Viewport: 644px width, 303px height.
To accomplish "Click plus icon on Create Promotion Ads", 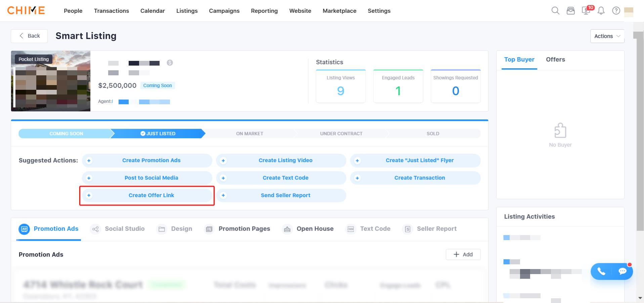I will [89, 161].
